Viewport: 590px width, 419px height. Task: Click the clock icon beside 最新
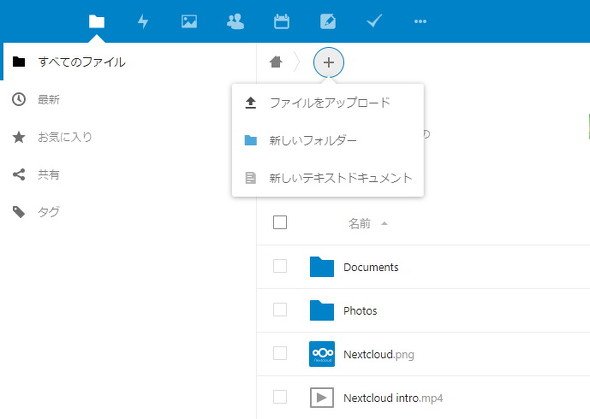pyautogui.click(x=19, y=99)
